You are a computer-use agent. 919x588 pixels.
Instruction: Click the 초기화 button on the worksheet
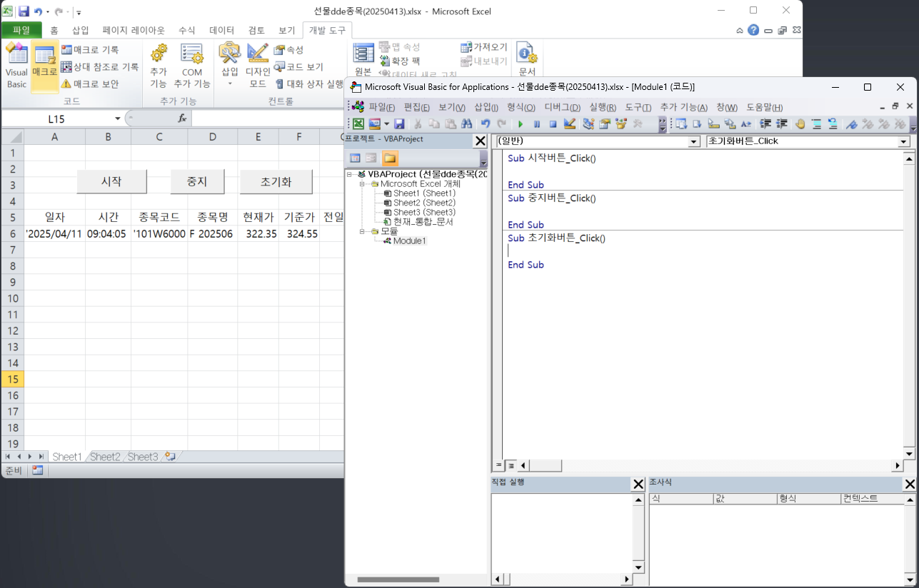click(x=276, y=182)
